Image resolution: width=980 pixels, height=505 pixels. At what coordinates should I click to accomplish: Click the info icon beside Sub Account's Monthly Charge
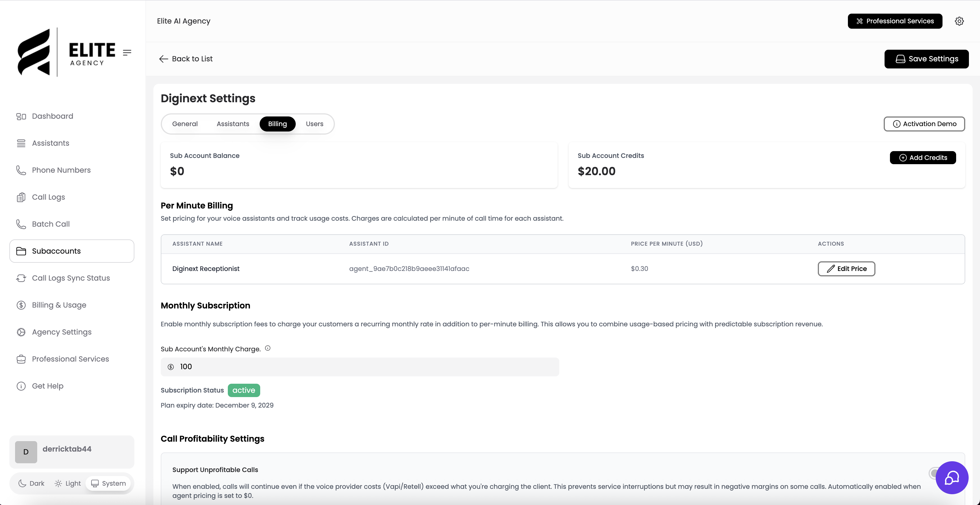tap(268, 348)
